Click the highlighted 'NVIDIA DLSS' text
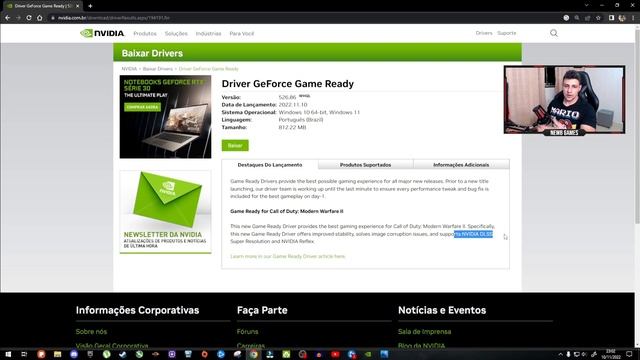640x360 pixels. tap(473, 234)
